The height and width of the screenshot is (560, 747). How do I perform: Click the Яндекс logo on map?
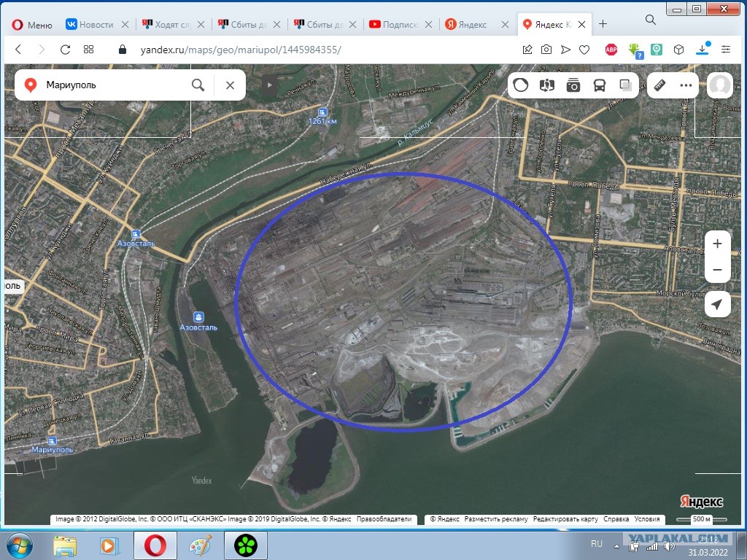click(x=701, y=502)
